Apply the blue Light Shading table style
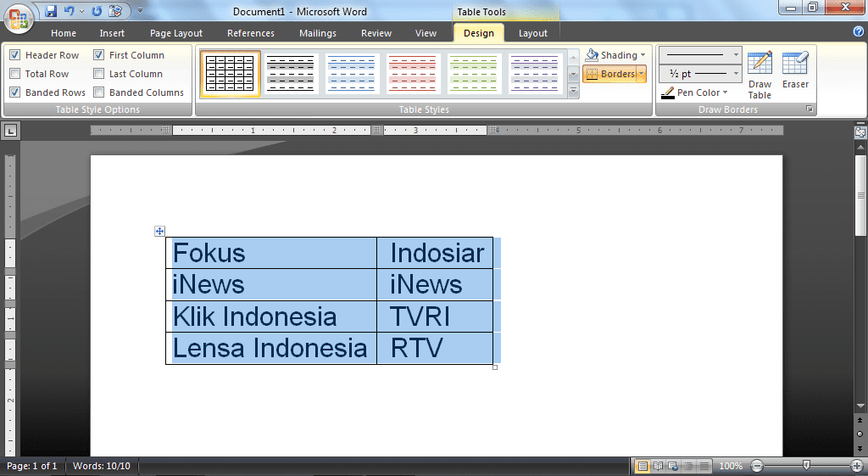The width and height of the screenshot is (868, 476). click(x=352, y=74)
